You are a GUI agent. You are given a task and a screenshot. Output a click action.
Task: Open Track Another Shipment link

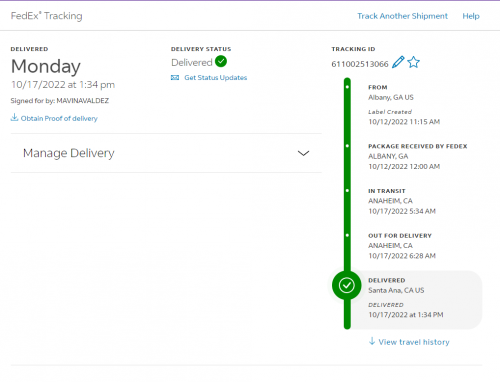402,16
